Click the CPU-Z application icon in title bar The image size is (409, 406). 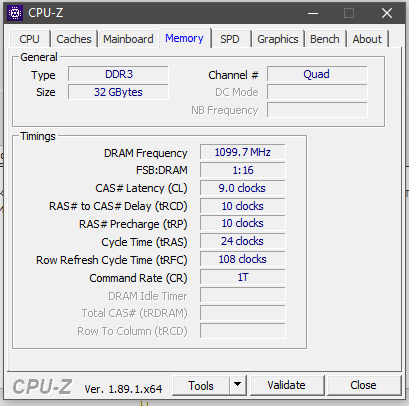pos(15,13)
